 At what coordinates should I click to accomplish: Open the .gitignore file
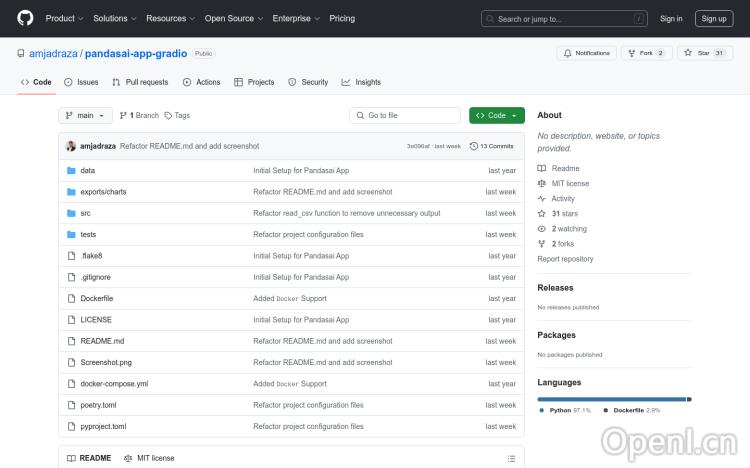pos(95,277)
